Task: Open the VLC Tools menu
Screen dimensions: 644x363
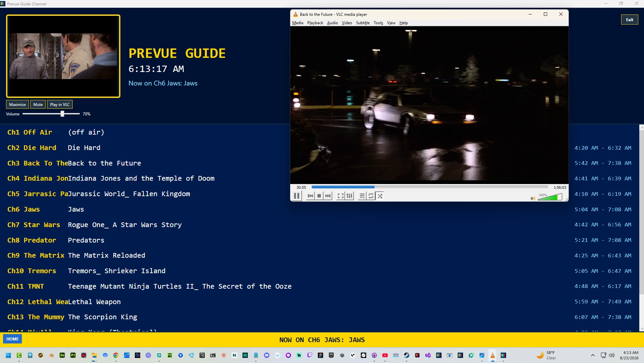Action: pos(378,23)
